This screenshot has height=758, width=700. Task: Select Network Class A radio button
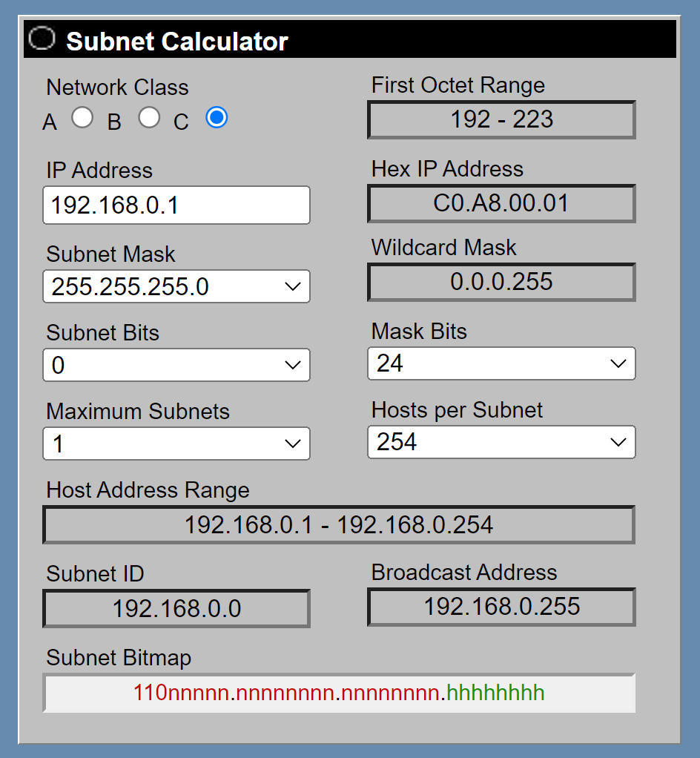(82, 117)
